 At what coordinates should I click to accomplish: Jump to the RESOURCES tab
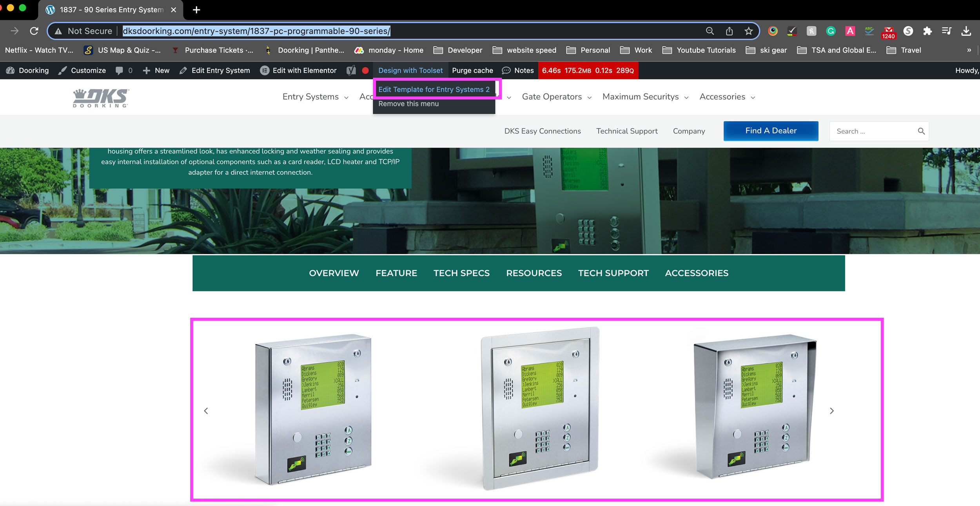pos(534,273)
